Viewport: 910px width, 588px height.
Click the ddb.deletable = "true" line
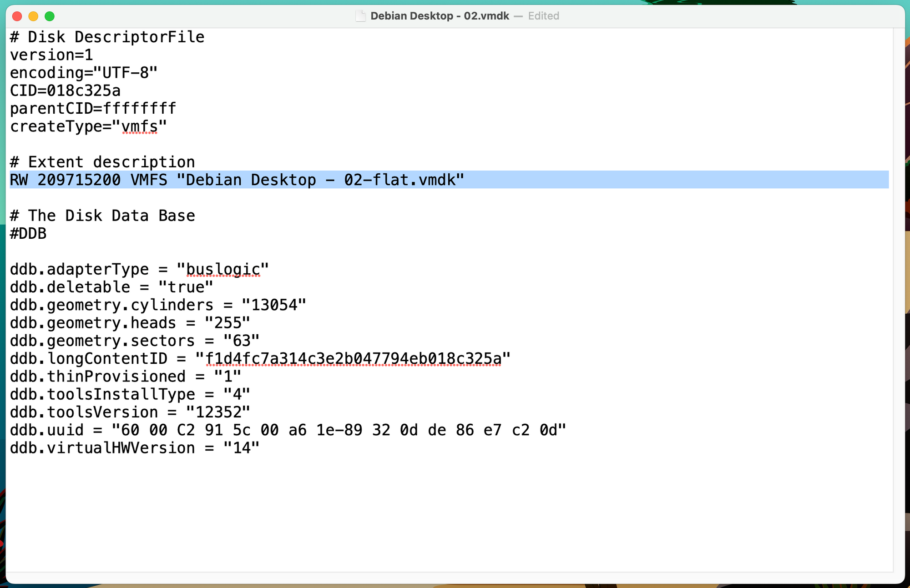[x=111, y=287]
